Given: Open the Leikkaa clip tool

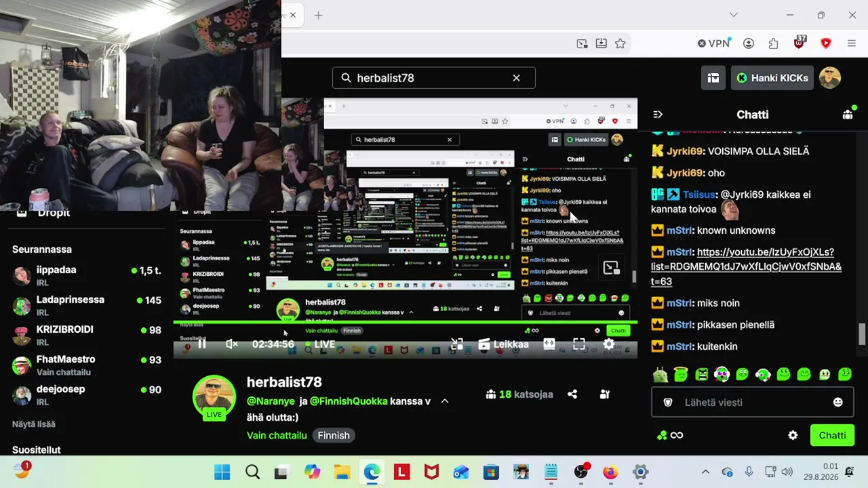Looking at the screenshot, I should [503, 344].
